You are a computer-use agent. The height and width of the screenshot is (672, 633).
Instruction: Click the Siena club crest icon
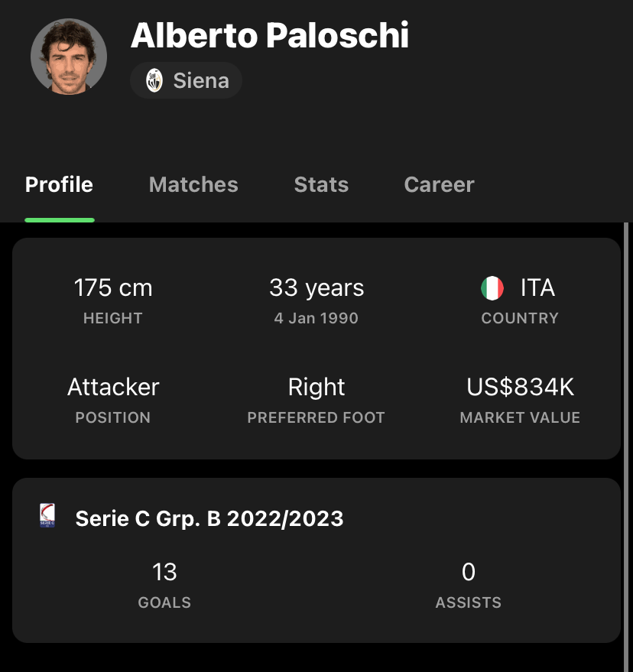tap(154, 80)
